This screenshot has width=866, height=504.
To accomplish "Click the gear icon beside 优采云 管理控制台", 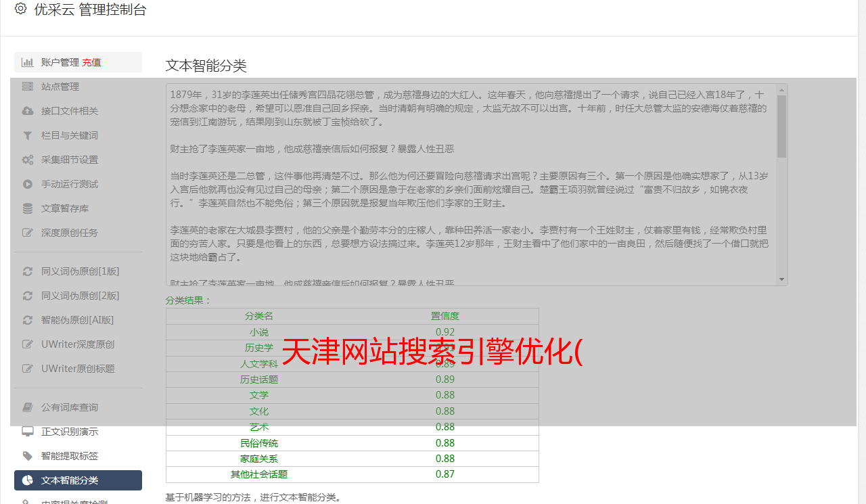I will tap(20, 9).
